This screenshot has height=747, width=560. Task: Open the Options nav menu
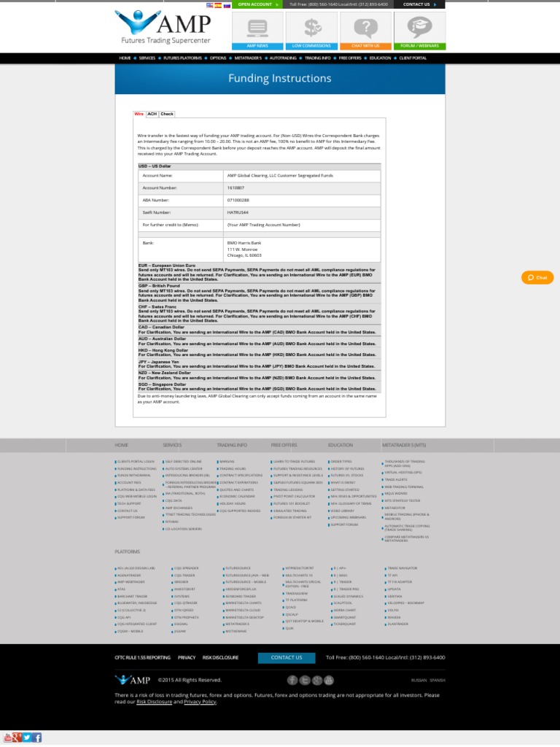[x=218, y=58]
